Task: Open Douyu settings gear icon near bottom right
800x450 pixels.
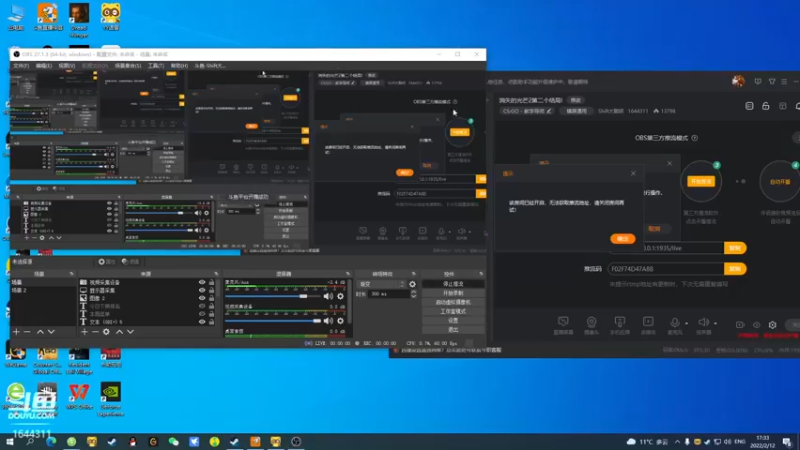Action: (x=772, y=324)
